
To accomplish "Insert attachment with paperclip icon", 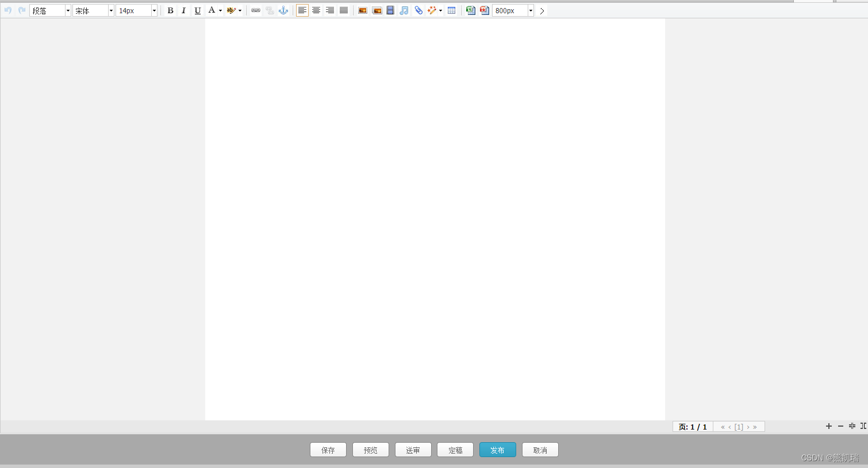I will (x=418, y=10).
